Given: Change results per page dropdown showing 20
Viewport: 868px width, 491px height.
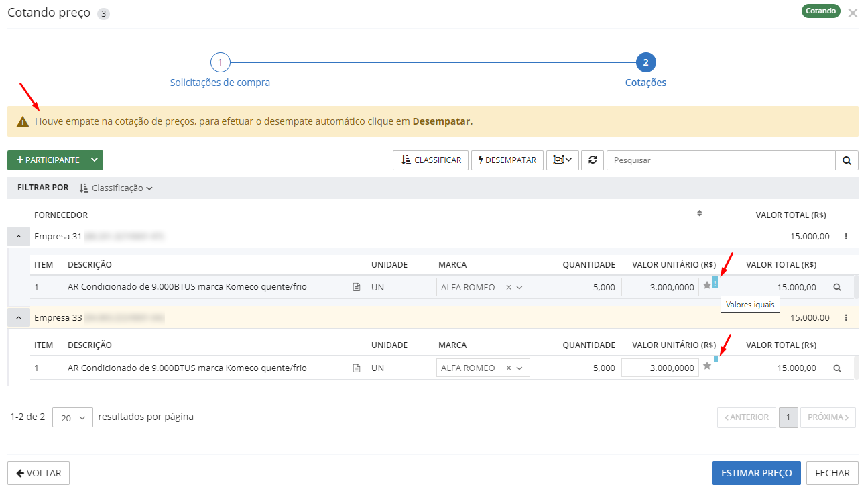Looking at the screenshot, I should pos(72,417).
